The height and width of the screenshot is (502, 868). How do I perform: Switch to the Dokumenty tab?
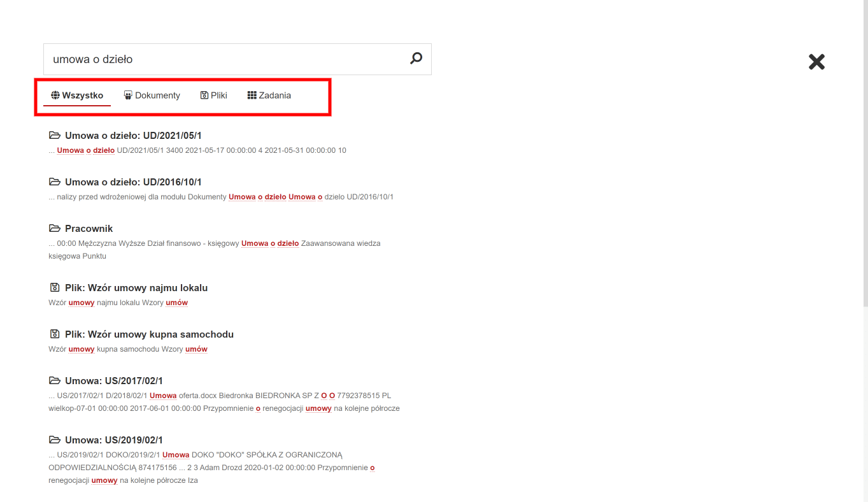click(x=152, y=96)
